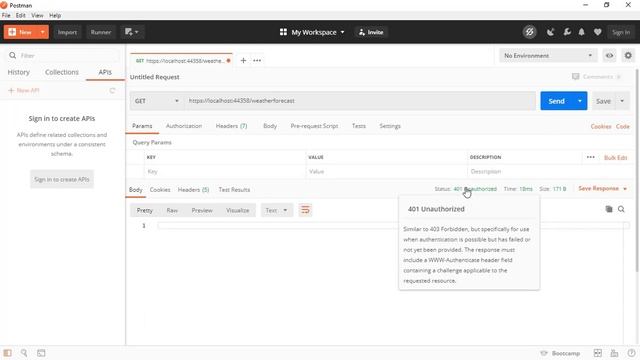Open the GET method dropdown
The image size is (640, 360).
156,101
